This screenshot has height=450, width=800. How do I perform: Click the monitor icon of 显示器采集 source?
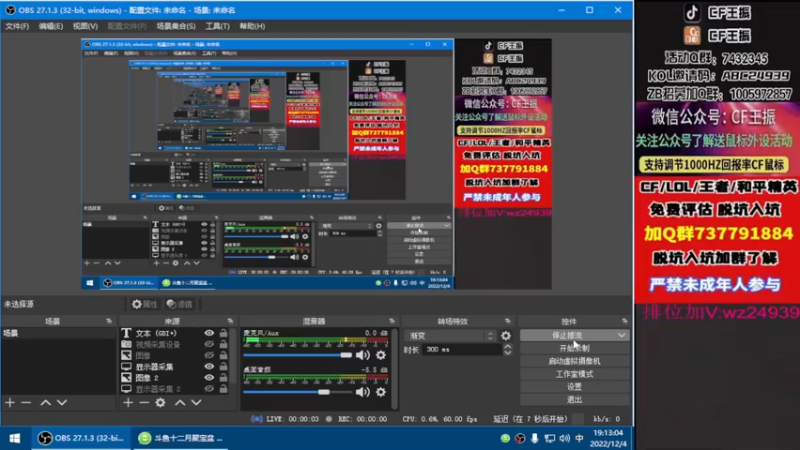[x=126, y=366]
